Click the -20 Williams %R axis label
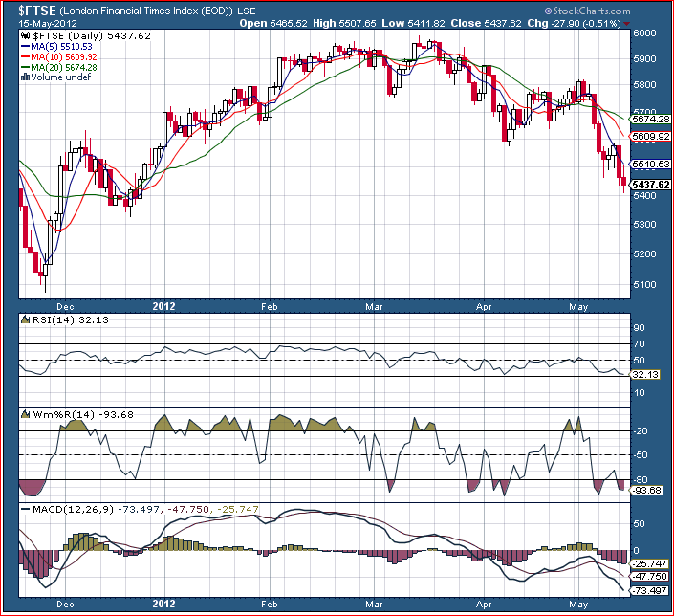Viewport: 674px width, 616px height. coord(640,431)
